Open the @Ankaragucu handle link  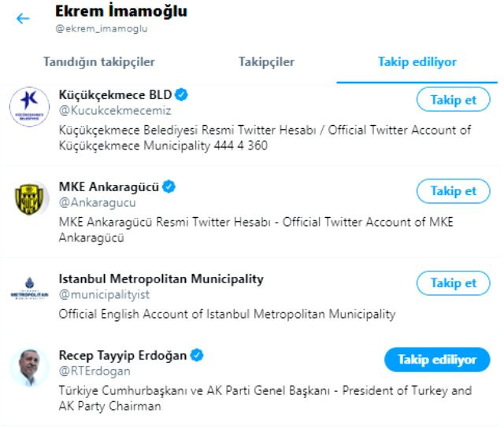pyautogui.click(x=98, y=203)
